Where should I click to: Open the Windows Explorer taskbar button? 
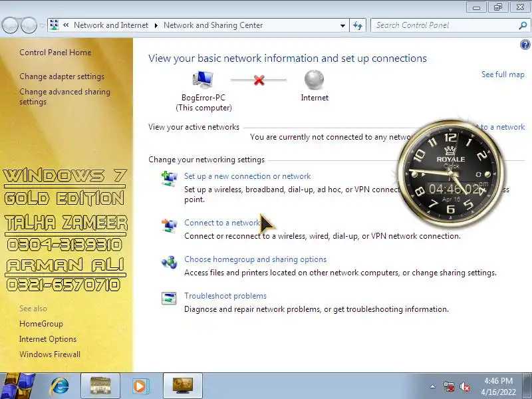coord(100,386)
